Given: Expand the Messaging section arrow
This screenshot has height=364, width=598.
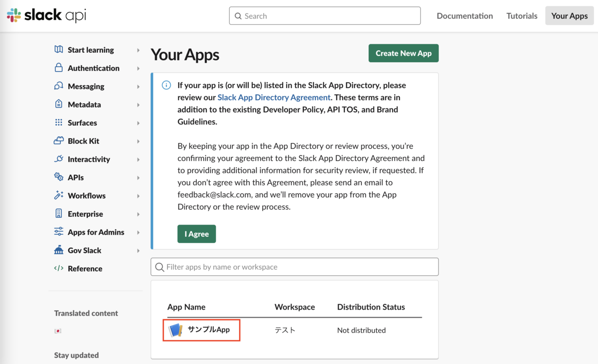Looking at the screenshot, I should 139,87.
